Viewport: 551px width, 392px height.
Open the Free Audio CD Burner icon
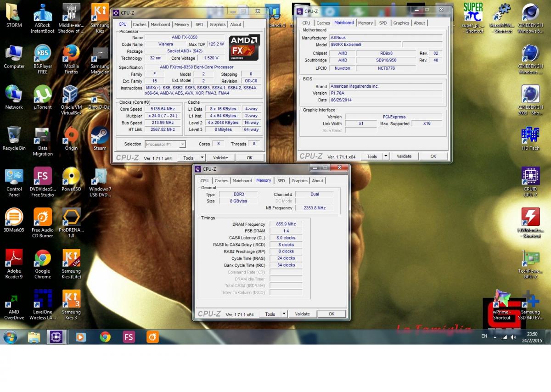[x=43, y=223]
